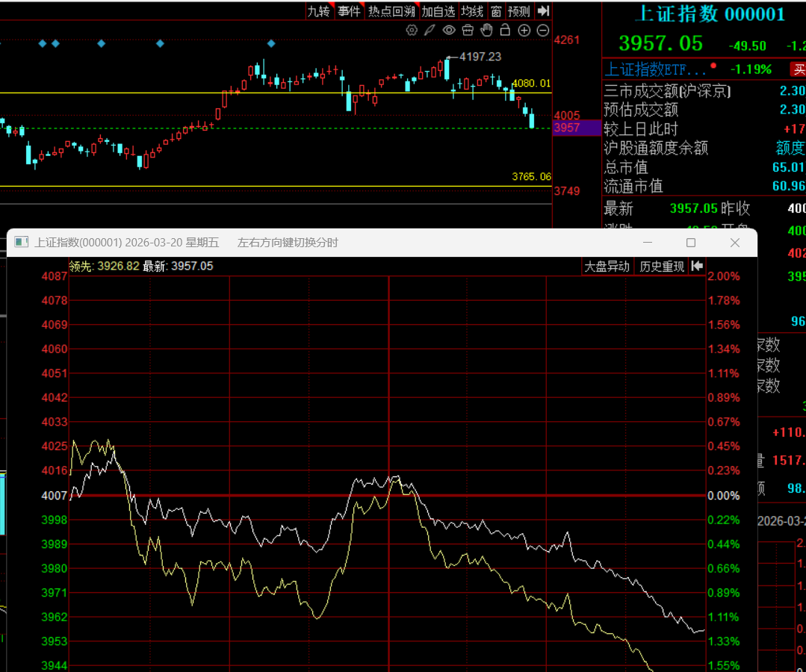Open chart settings gear icon

click(x=412, y=31)
